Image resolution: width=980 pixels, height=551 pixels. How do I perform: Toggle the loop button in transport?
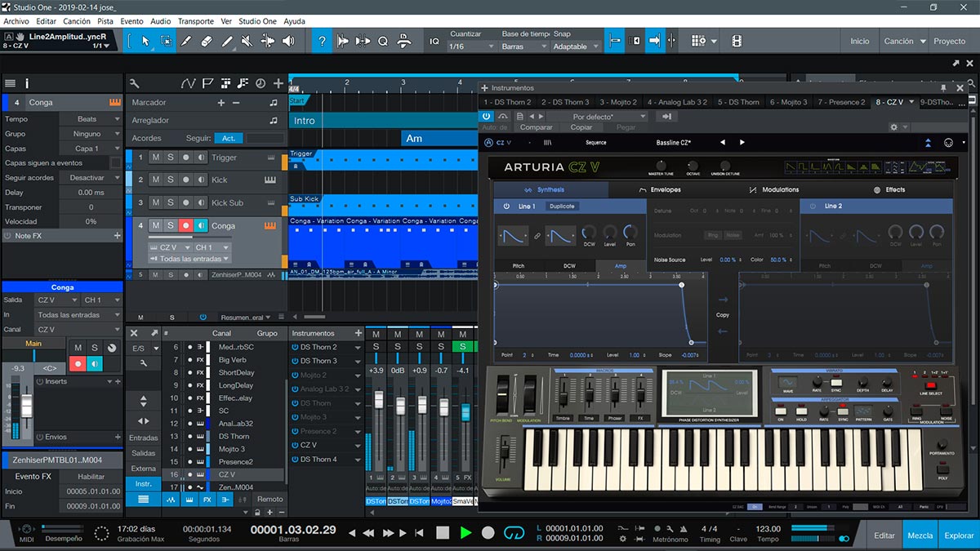(514, 533)
